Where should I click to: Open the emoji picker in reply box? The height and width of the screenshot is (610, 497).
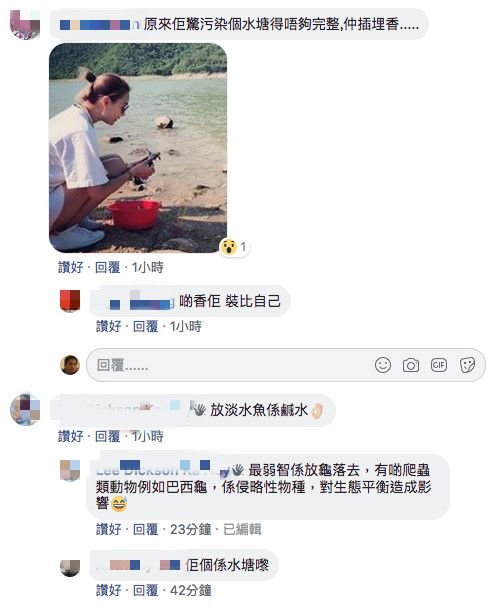(383, 365)
